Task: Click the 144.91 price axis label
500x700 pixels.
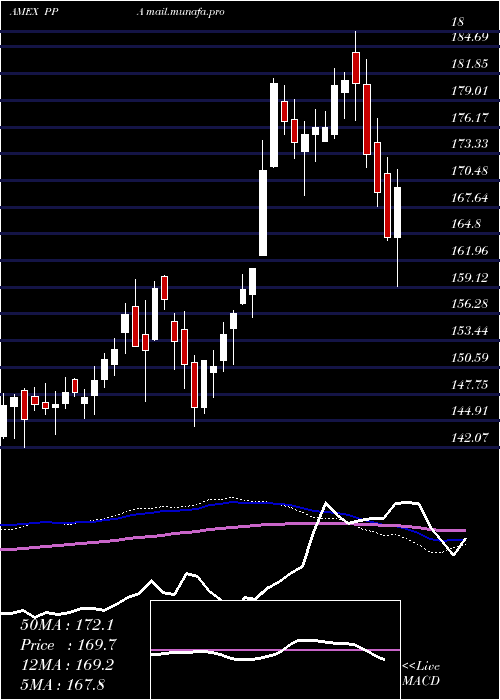Action: [x=470, y=411]
